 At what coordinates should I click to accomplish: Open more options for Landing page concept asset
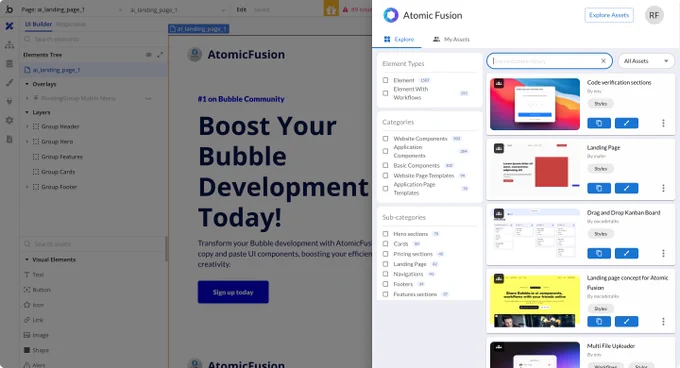(663, 321)
